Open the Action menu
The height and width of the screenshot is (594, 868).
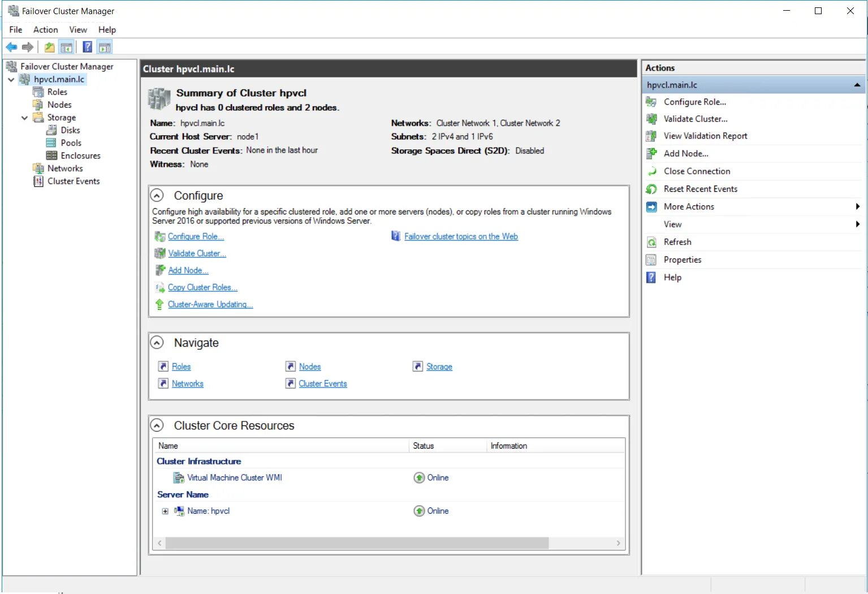click(45, 30)
